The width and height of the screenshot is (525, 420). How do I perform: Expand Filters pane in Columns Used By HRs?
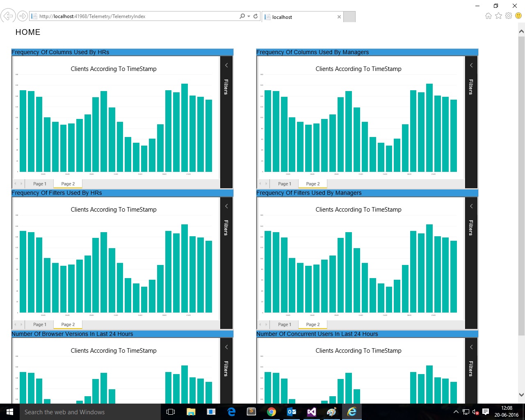(x=226, y=65)
